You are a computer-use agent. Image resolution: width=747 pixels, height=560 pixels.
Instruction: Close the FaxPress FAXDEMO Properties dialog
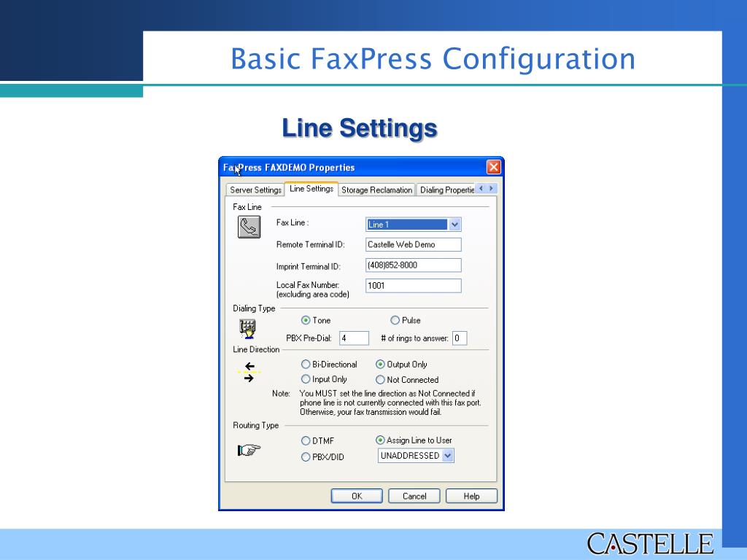click(494, 167)
